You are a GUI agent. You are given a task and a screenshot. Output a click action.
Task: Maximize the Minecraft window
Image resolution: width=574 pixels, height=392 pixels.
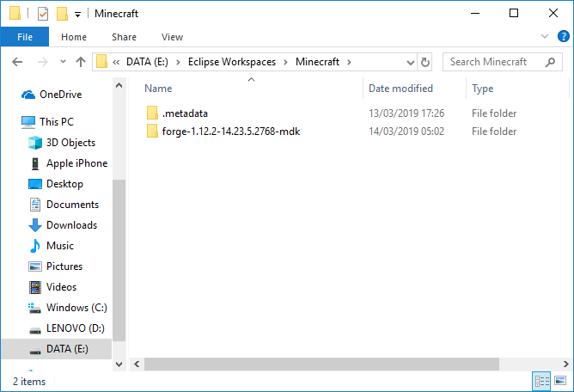pyautogui.click(x=514, y=14)
